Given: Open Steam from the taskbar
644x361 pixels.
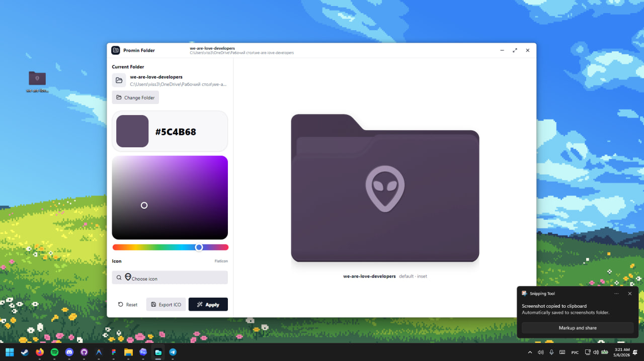Looking at the screenshot, I should tap(25, 352).
